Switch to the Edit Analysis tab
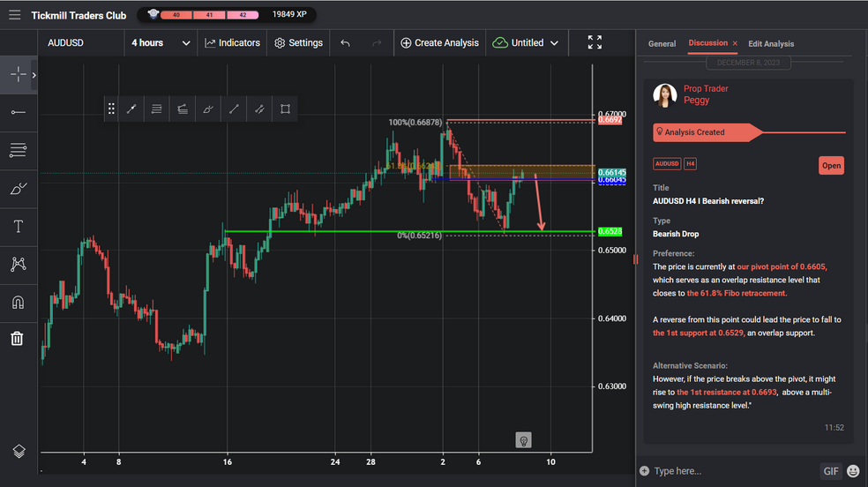 point(771,44)
